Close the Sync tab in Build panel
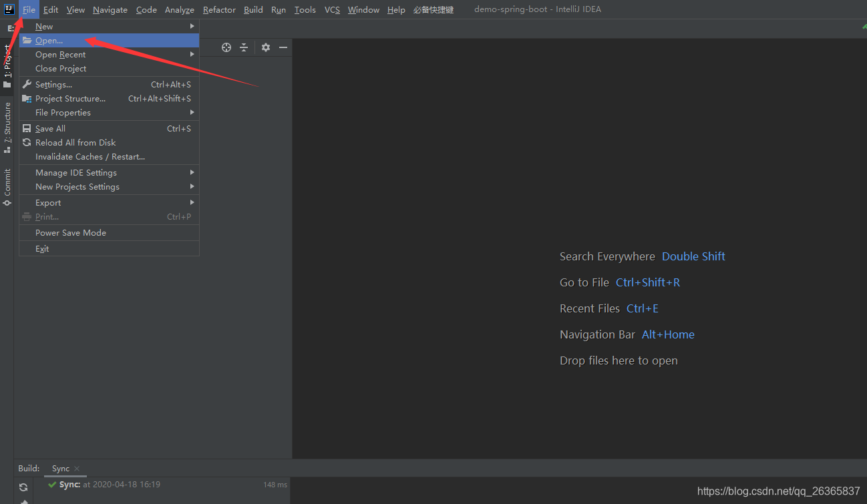The image size is (867, 504). pyautogui.click(x=77, y=469)
